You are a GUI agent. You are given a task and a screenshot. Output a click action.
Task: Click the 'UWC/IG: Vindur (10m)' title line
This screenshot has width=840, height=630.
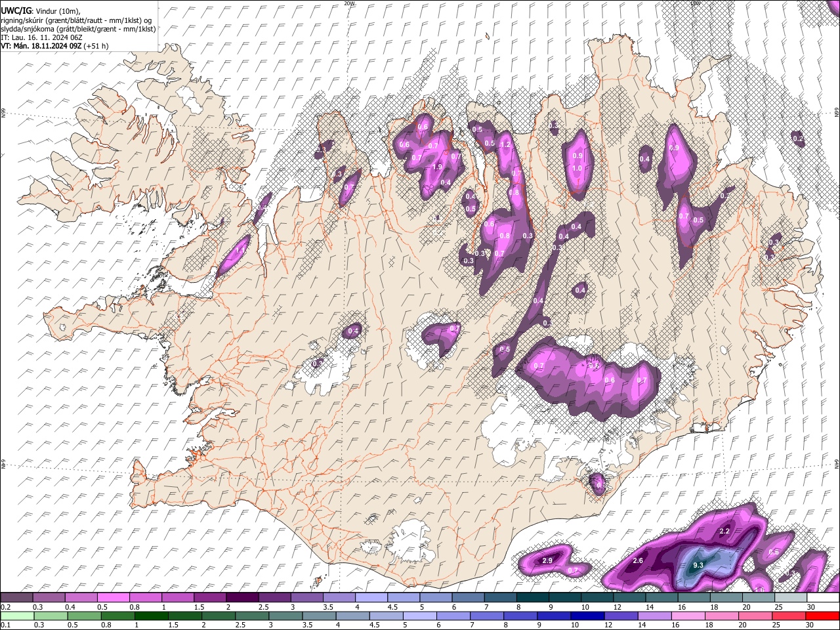(x=41, y=11)
